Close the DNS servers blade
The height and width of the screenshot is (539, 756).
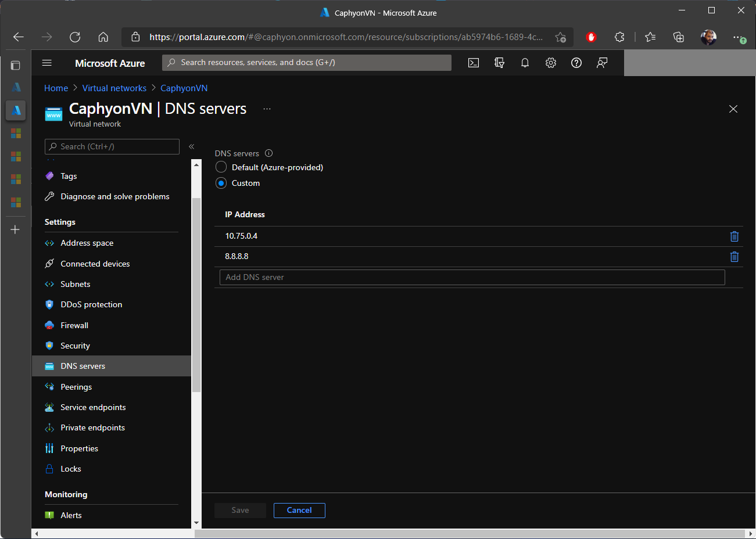tap(733, 109)
